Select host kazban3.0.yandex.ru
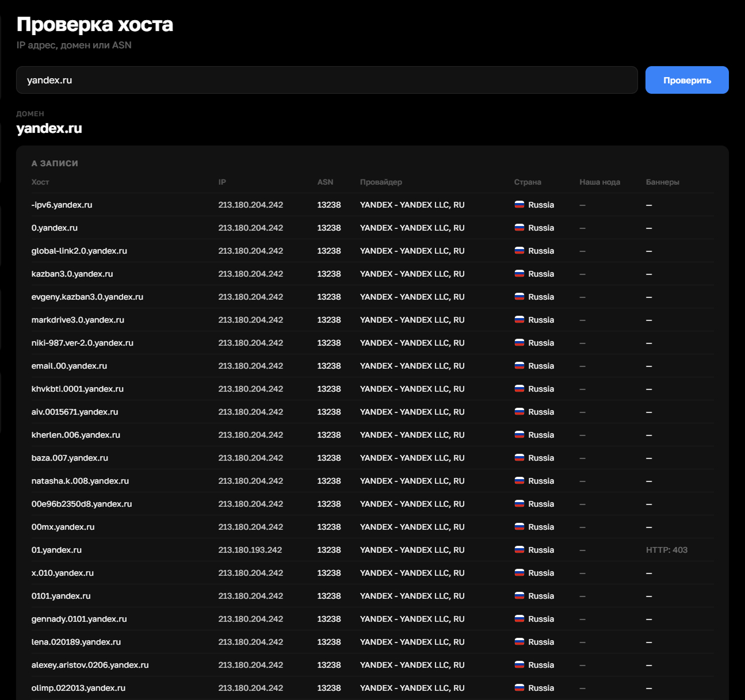 pyautogui.click(x=72, y=274)
